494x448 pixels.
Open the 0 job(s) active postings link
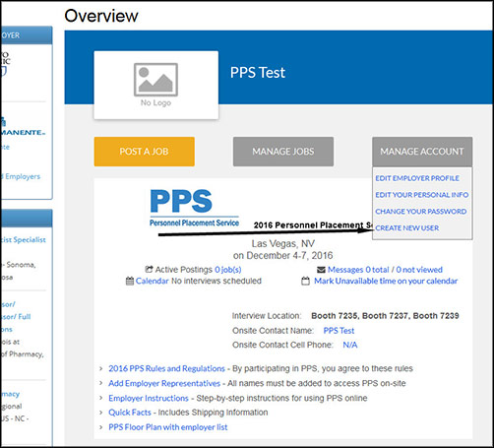tap(228, 270)
